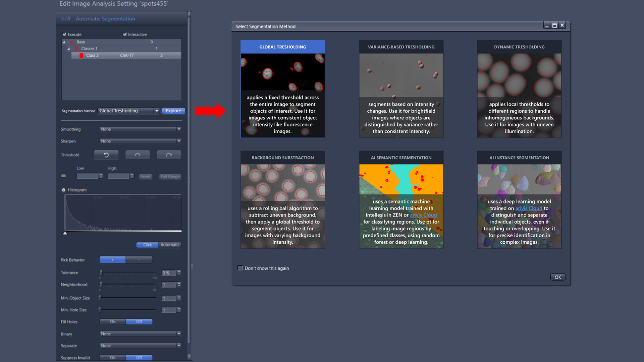The width and height of the screenshot is (644, 362).
Task: Click the Threshold reset icon
Action: (x=106, y=155)
